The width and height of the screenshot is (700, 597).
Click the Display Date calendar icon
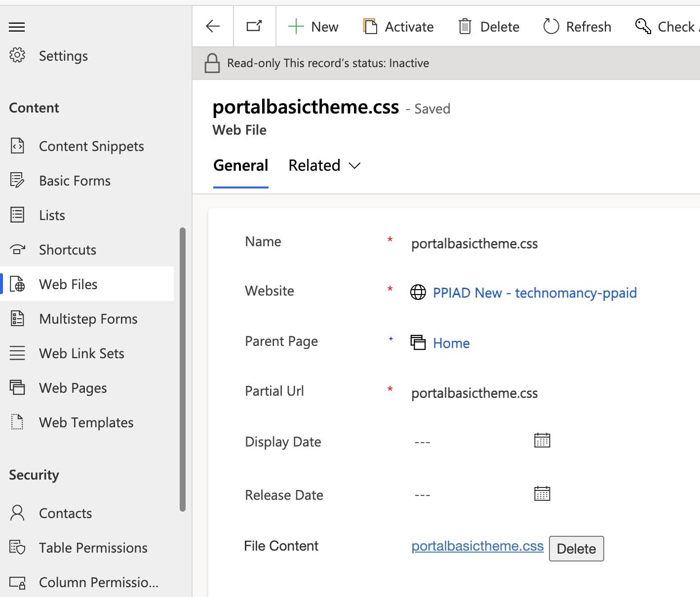point(542,440)
